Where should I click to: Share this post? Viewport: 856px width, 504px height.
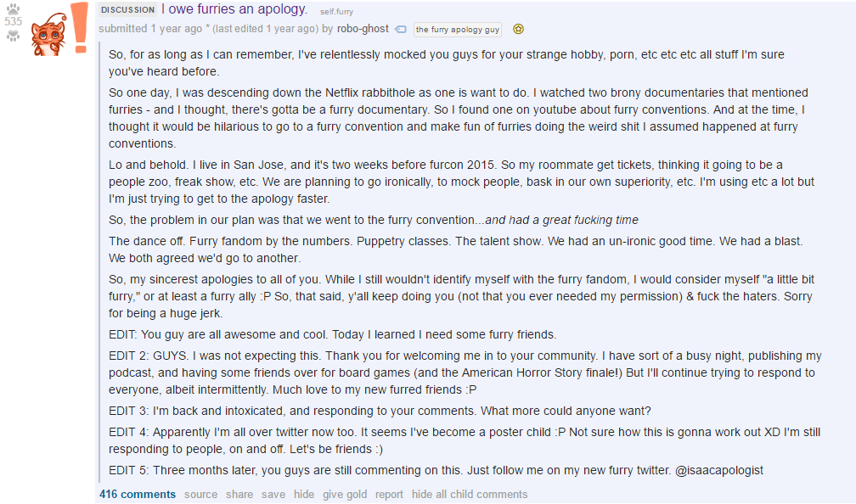pyautogui.click(x=239, y=494)
